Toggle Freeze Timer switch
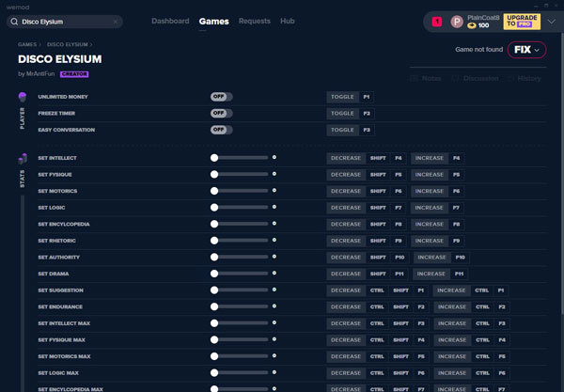Viewport: 564px width, 392px height. click(222, 113)
